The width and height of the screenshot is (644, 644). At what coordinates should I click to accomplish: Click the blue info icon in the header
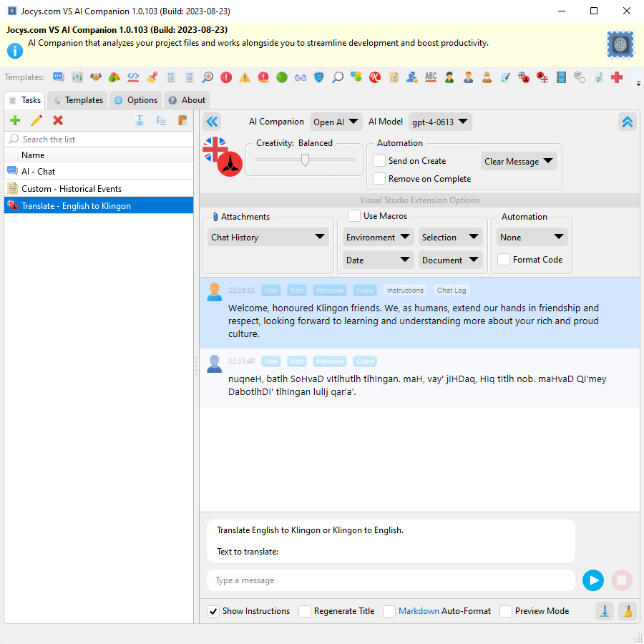[x=14, y=50]
